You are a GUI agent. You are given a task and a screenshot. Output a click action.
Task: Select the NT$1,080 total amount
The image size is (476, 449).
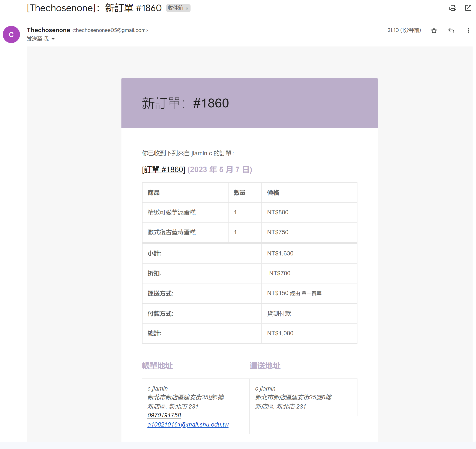coord(280,333)
